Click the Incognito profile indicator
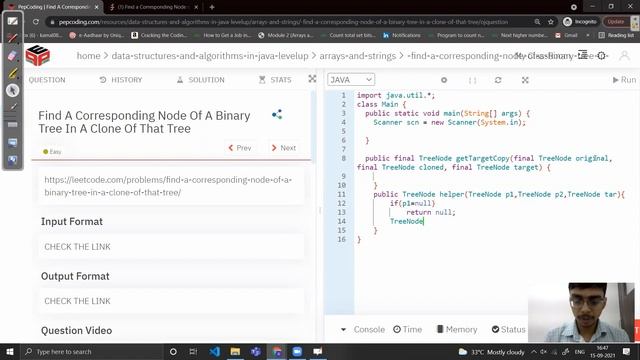 tap(580, 22)
